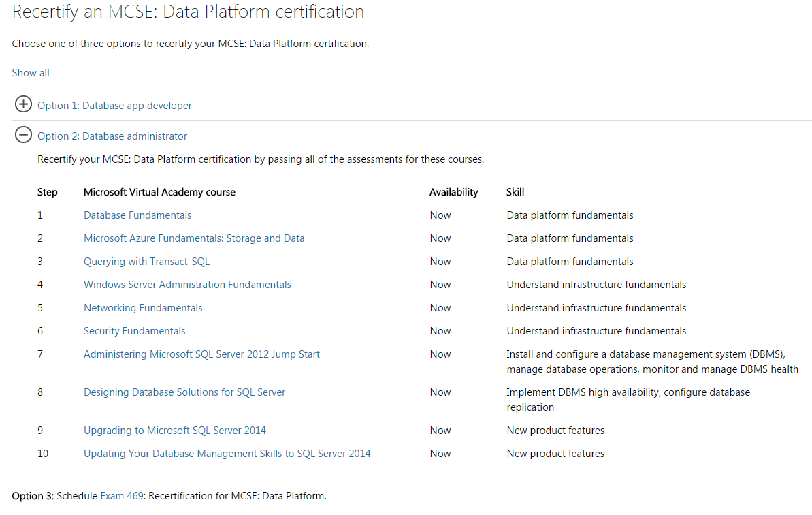Screen dimensions: 812x515
Task: Click the Show all link
Action: [x=31, y=73]
